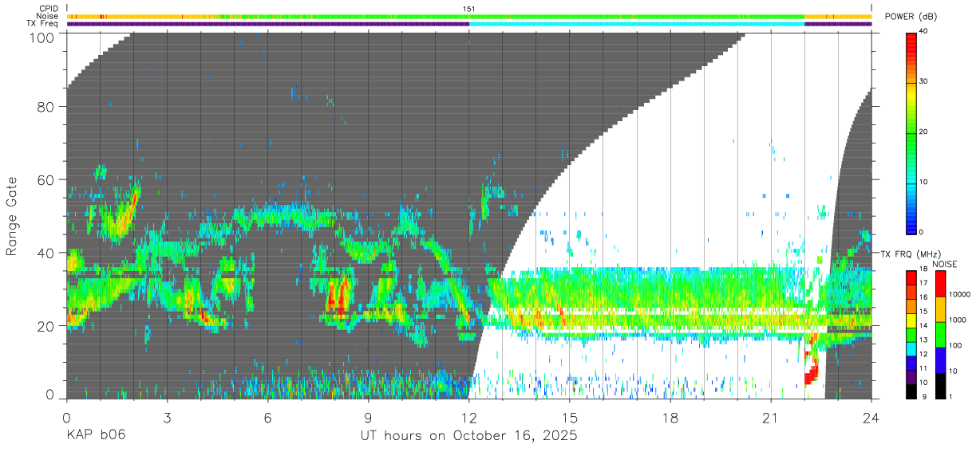Click the Range Gate axis label
The width and height of the screenshot is (980, 452).
pyautogui.click(x=12, y=215)
